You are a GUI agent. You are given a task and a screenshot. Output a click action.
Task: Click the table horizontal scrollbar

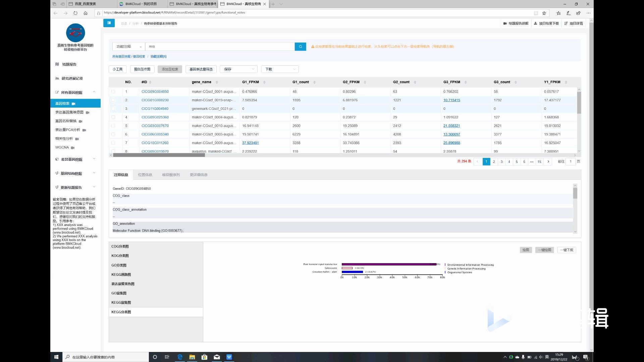pyautogui.click(x=159, y=155)
